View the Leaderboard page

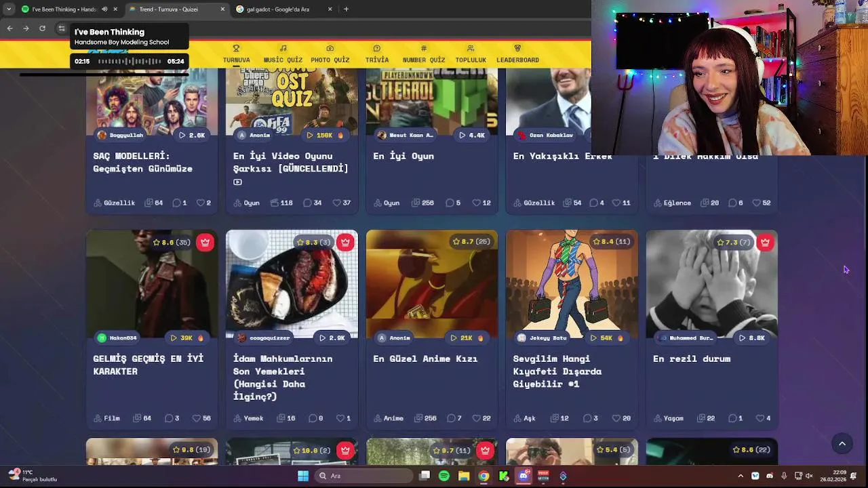[517, 54]
